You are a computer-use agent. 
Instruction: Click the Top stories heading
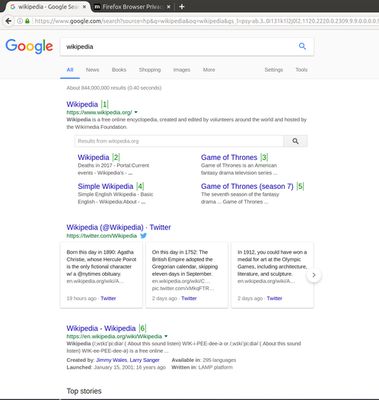(84, 391)
